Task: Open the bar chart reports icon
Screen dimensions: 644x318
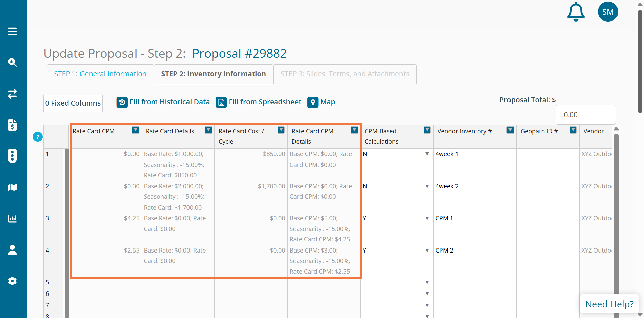Action: click(x=12, y=219)
